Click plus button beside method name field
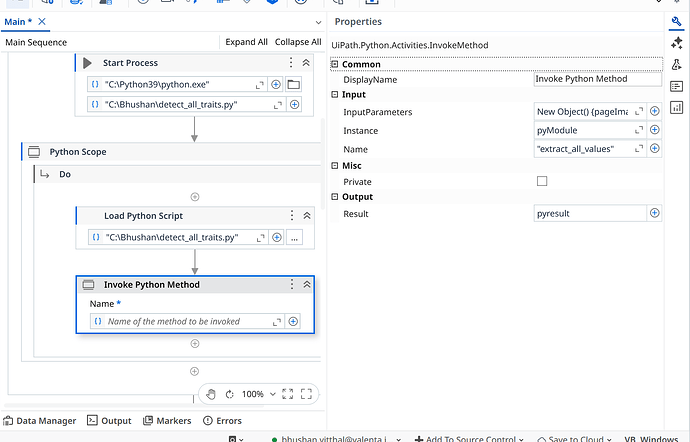 pos(293,322)
